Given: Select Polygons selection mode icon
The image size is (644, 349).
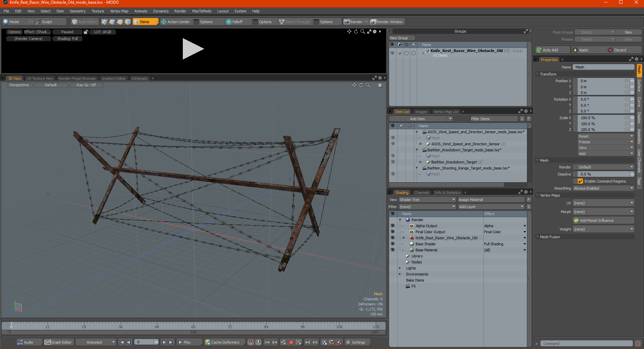Looking at the screenshot, I should (x=120, y=22).
